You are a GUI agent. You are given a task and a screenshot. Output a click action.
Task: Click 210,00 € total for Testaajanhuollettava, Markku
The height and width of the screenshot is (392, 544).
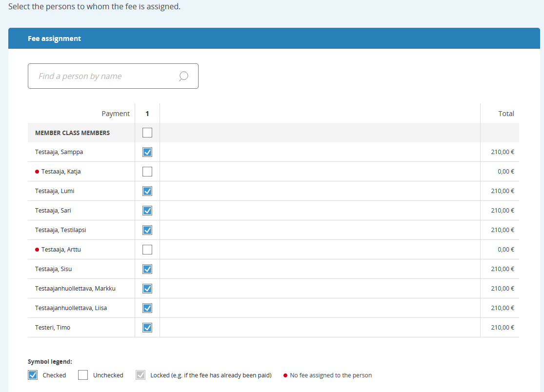503,288
